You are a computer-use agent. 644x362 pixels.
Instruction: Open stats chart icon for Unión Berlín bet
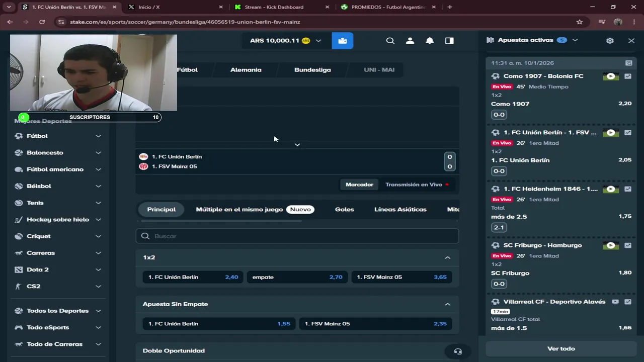coord(628,133)
